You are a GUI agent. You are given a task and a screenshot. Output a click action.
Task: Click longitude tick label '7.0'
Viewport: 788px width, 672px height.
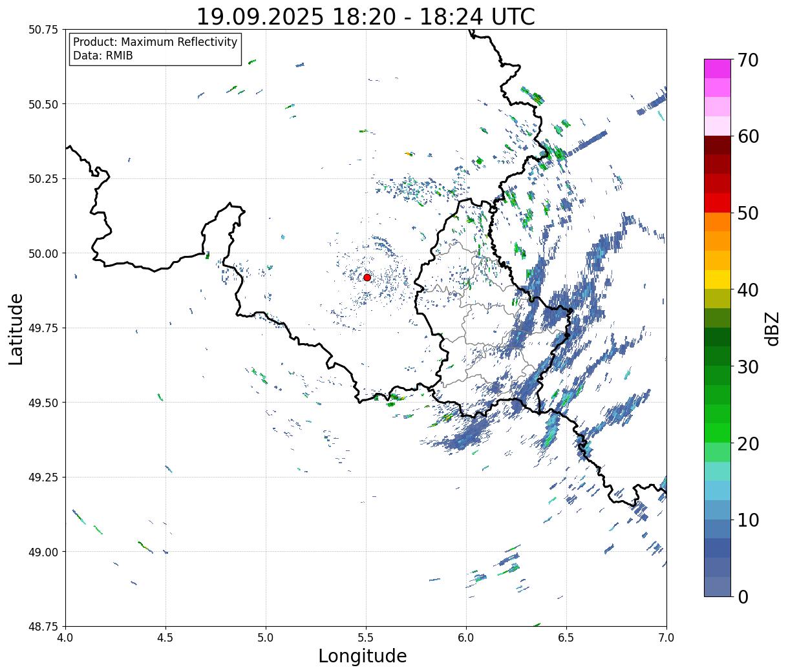(x=666, y=637)
